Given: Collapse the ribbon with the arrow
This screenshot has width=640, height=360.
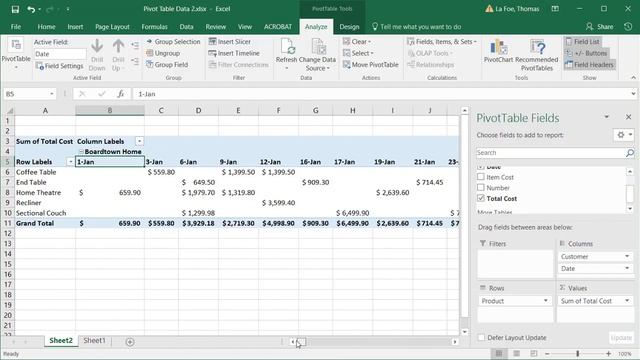Looking at the screenshot, I should (633, 78).
